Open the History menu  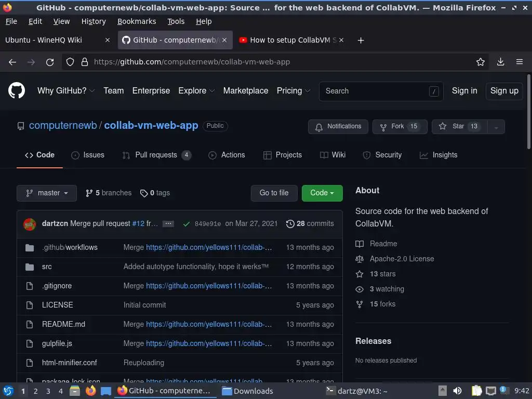94,21
